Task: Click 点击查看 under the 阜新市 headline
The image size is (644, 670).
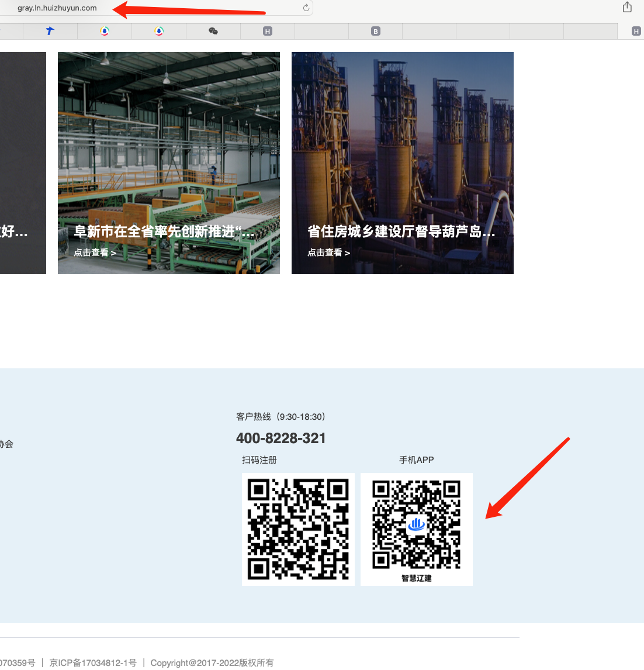Action: pyautogui.click(x=95, y=253)
